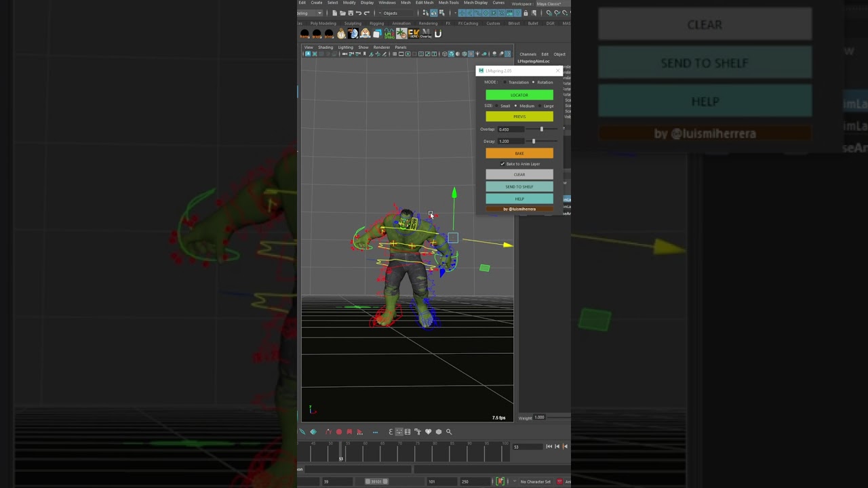The height and width of the screenshot is (488, 868).
Task: Click the Redo arrow icon
Action: tap(366, 13)
